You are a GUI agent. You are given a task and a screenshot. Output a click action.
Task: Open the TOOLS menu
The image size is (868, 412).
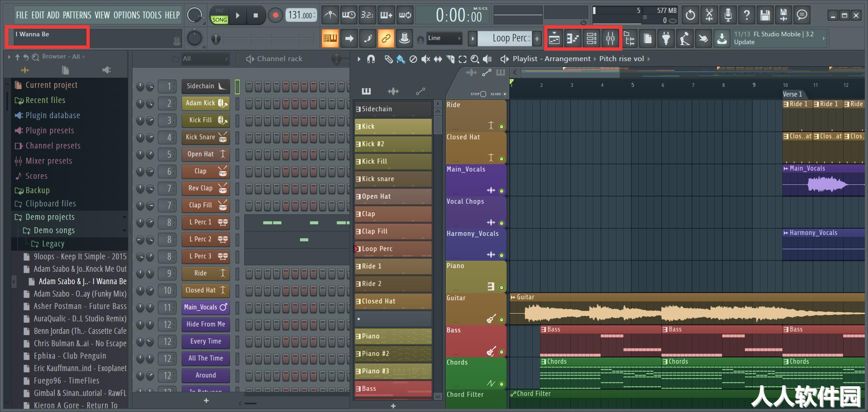[x=152, y=15]
